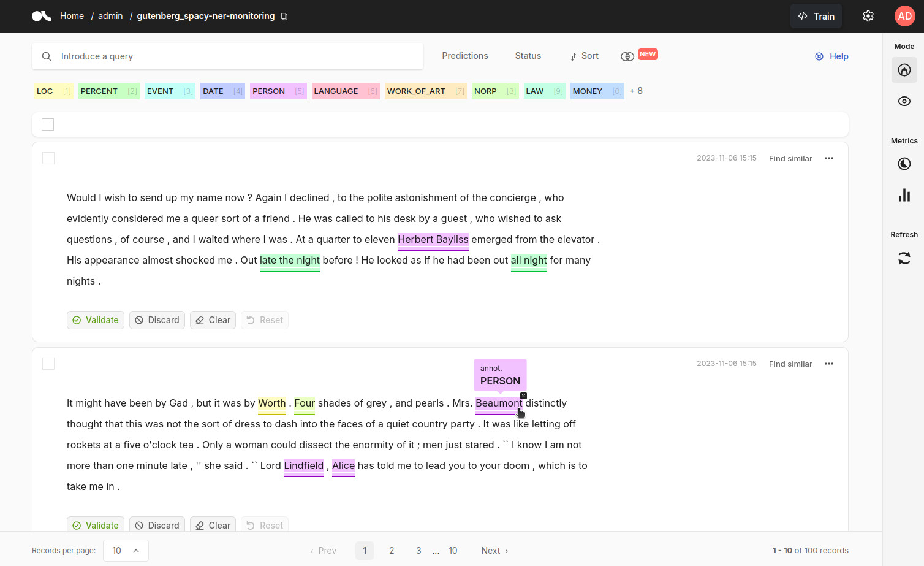
Task: Click the Four entity
Action: (305, 403)
